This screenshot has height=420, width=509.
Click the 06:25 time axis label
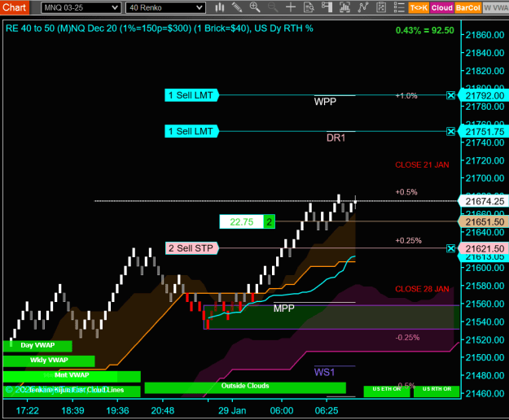pos(327,410)
